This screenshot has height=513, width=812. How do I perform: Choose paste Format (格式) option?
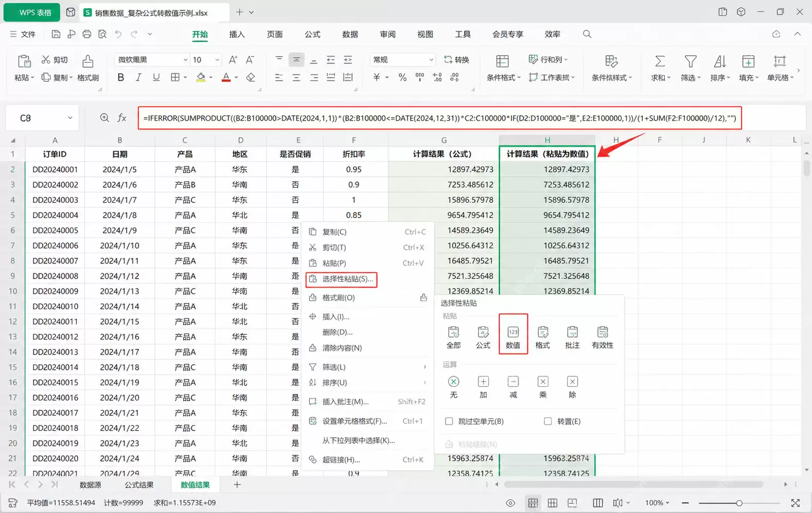[x=542, y=337]
